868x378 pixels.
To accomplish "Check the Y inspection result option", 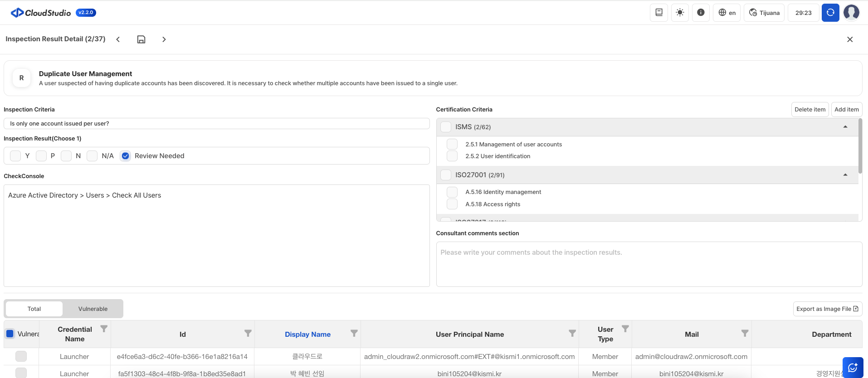I will pyautogui.click(x=15, y=156).
